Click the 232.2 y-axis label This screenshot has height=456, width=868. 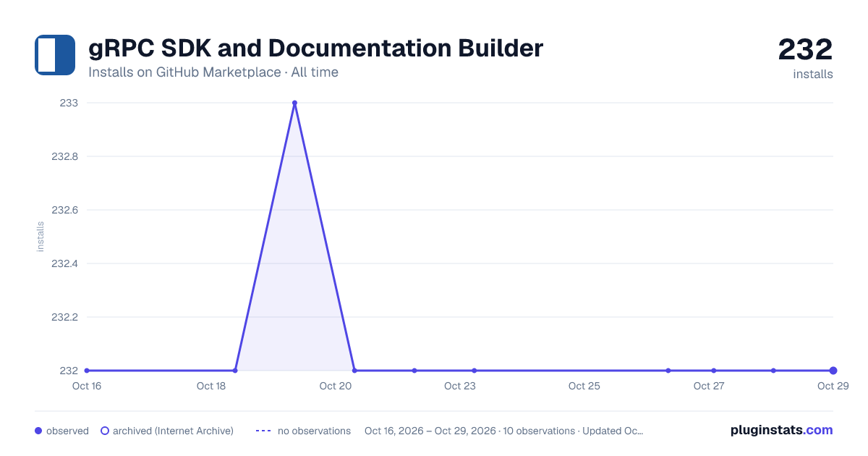point(65,317)
